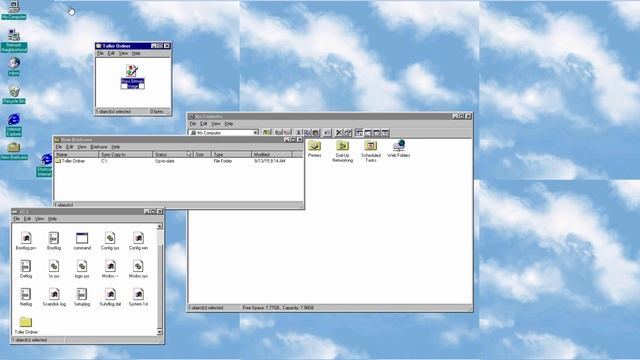
Task: Click the Delete (X) toolbar icon
Action: click(x=339, y=133)
